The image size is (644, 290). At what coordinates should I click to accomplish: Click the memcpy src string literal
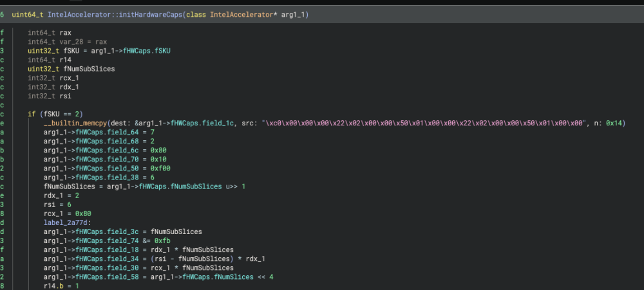424,123
